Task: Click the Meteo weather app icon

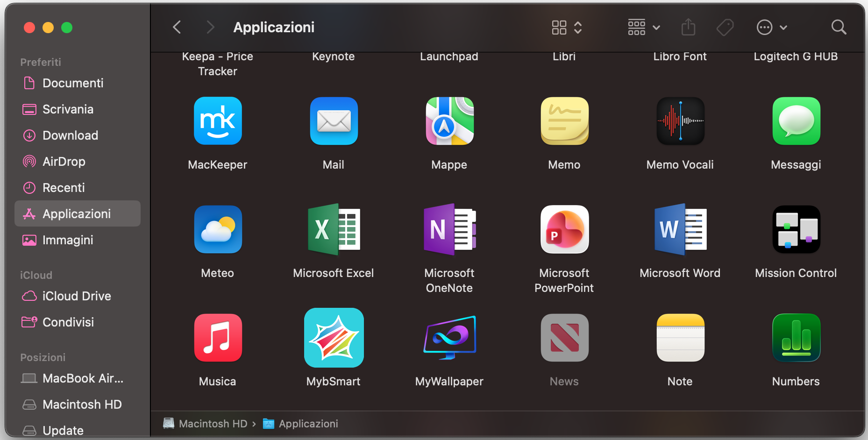Action: pos(218,229)
